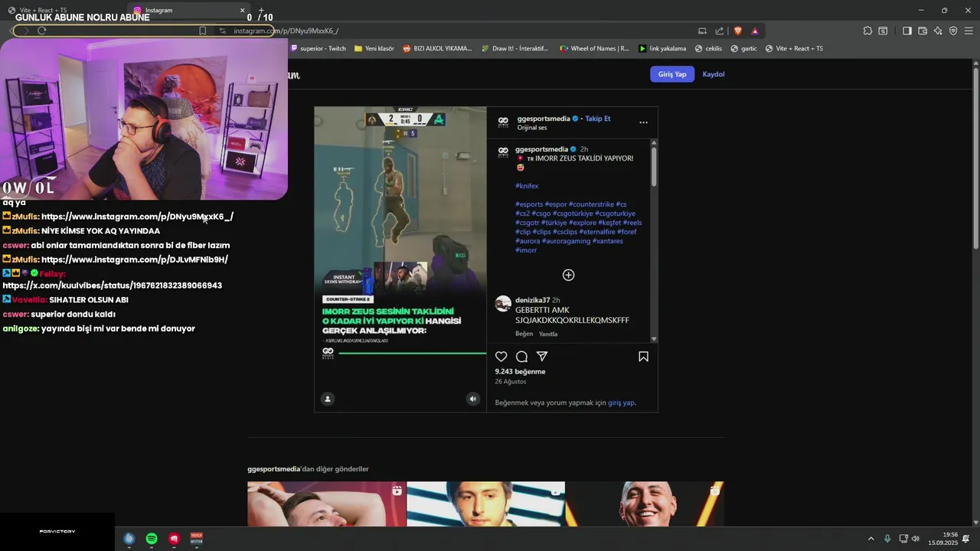Open the browser hamburger menu

[969, 31]
